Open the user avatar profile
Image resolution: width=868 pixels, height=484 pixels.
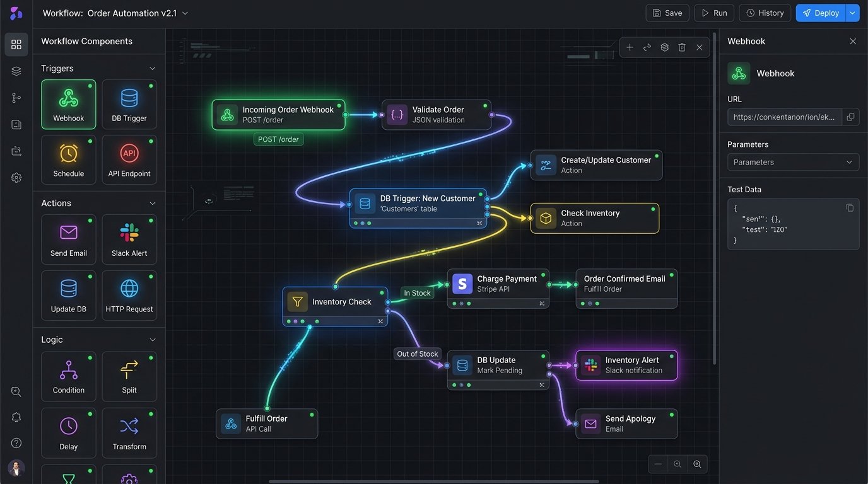tap(16, 468)
